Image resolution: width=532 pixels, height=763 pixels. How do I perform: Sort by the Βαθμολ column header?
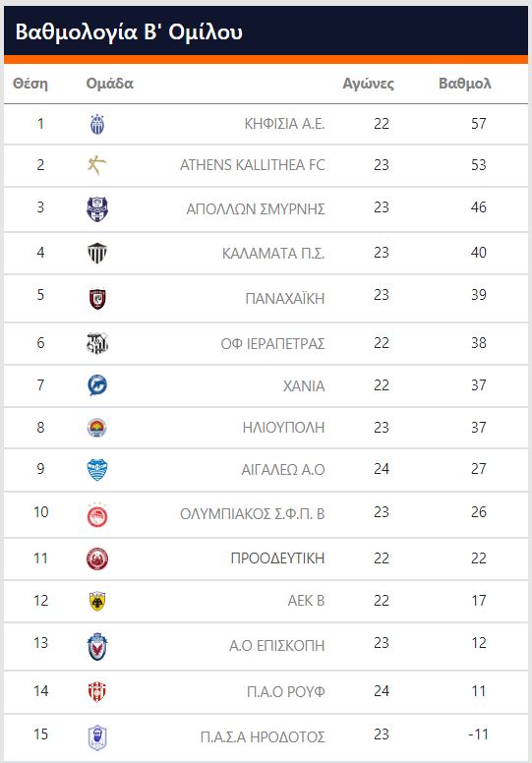(x=465, y=84)
